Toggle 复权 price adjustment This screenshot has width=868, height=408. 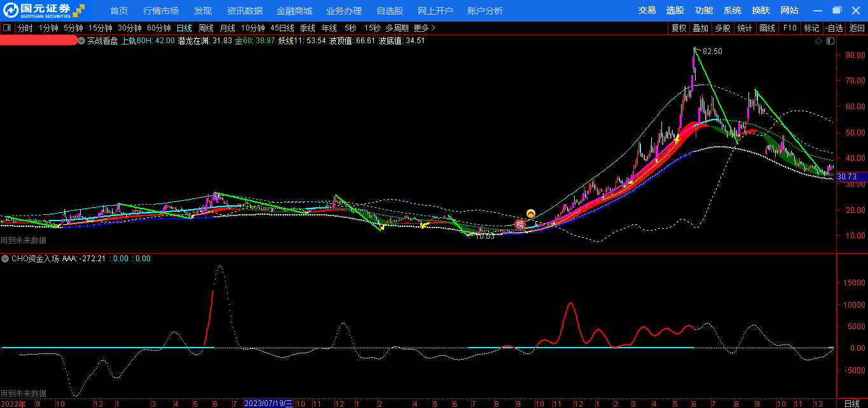[x=679, y=28]
